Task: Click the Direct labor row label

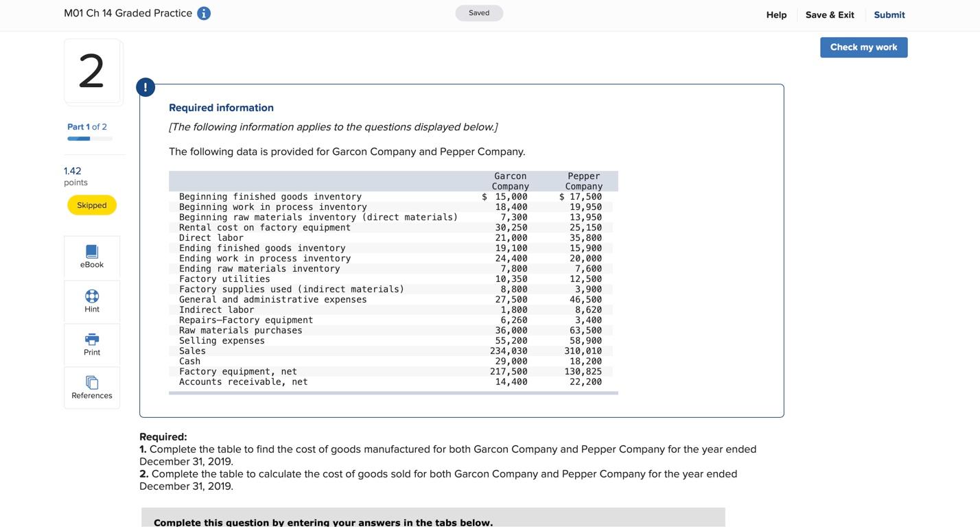Action: click(211, 238)
